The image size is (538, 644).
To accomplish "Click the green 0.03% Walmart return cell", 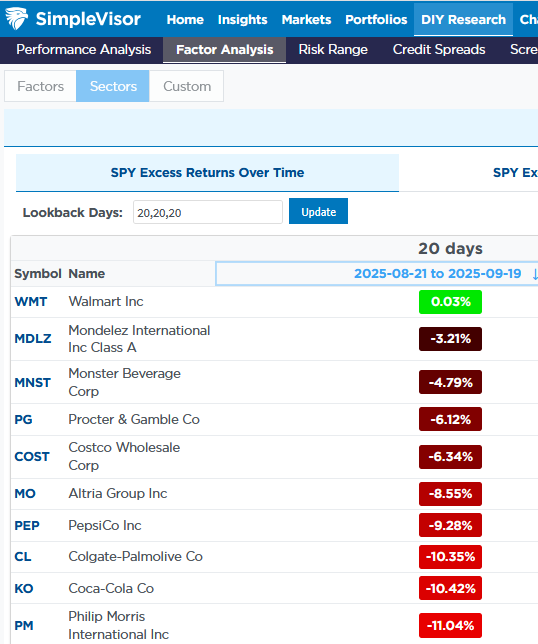I will tap(450, 302).
